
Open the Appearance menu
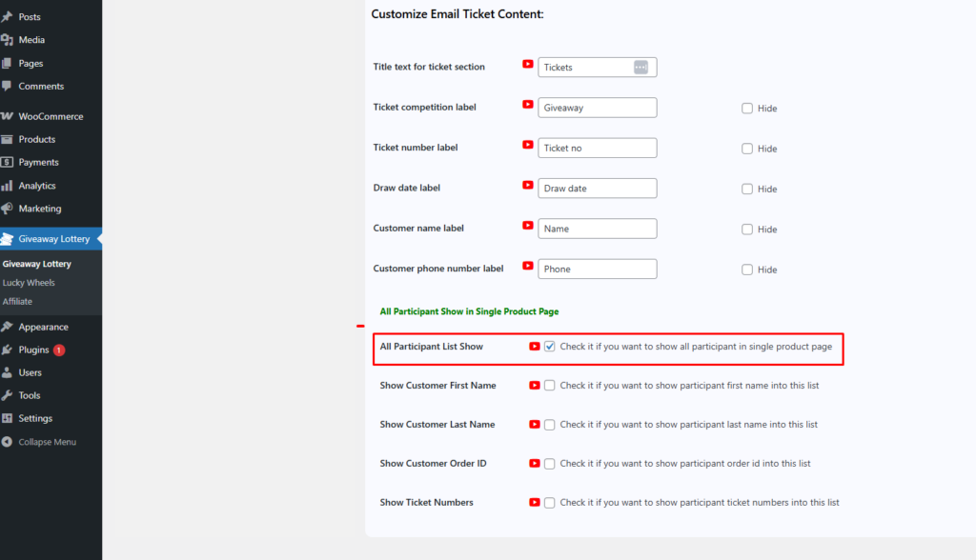43,327
